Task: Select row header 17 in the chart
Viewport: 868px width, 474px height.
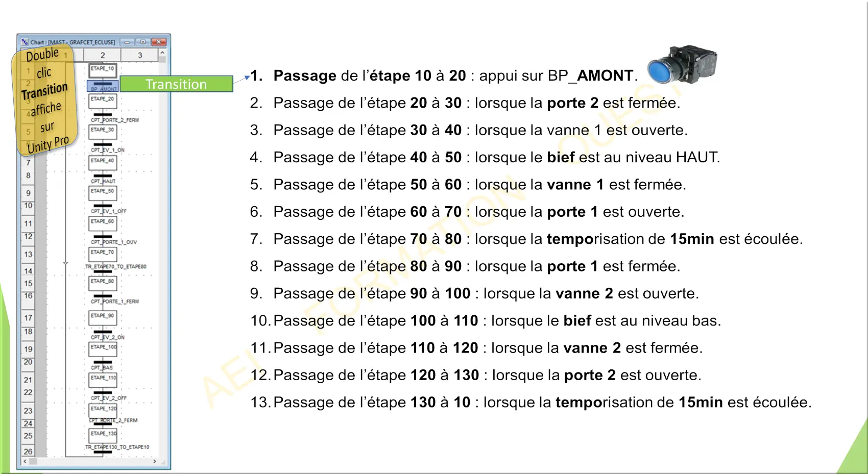Action: 28,318
